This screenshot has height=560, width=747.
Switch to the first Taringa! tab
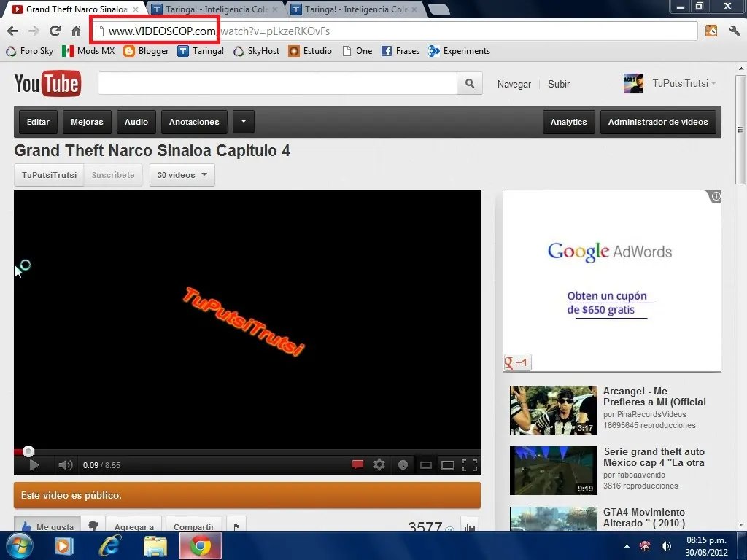217,9
